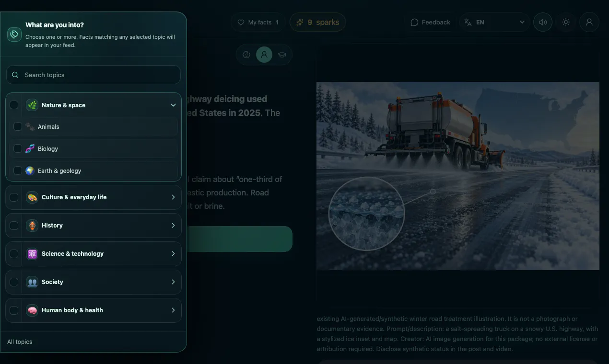This screenshot has height=364, width=609.
Task: Click the Nature & space leaf icon
Action: click(x=32, y=105)
